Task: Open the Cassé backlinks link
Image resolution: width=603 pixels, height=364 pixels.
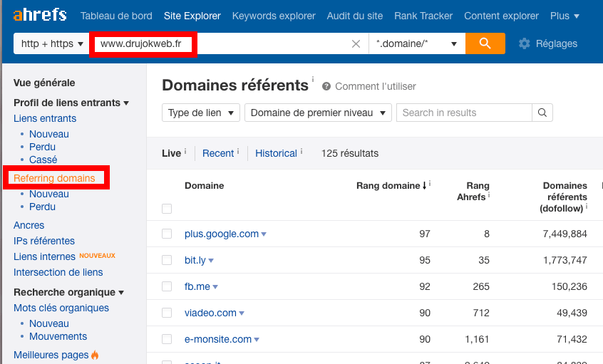Action: [x=43, y=160]
